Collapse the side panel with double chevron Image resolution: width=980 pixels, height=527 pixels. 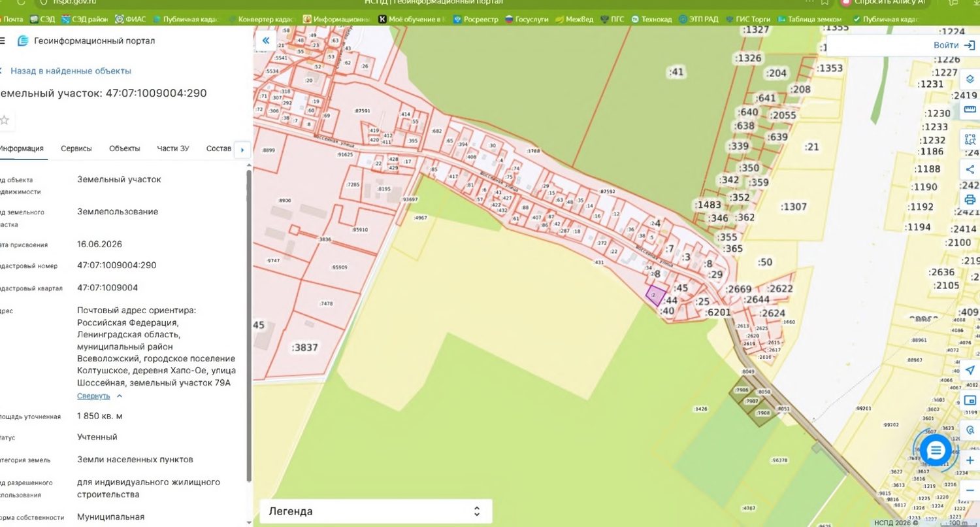266,41
